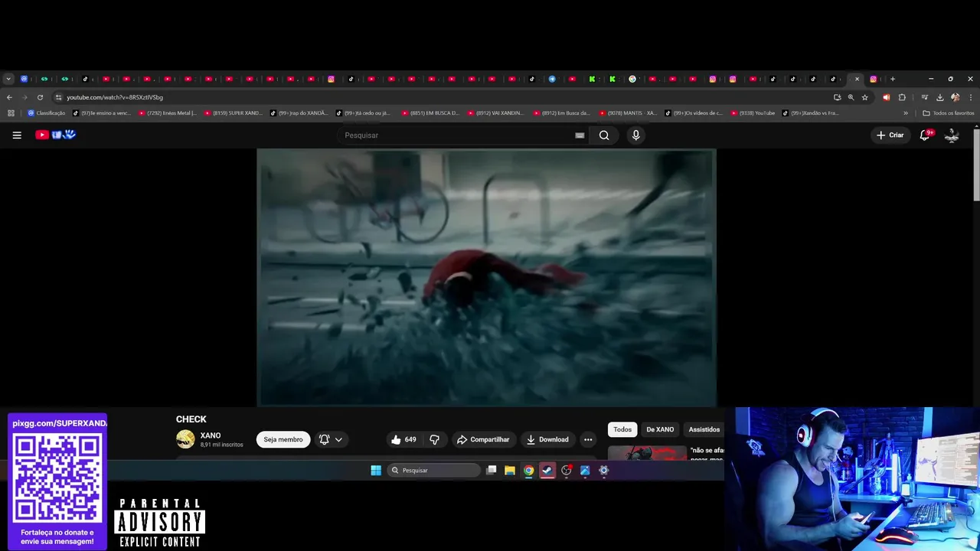
Task: Open the Chrome zoom magnifier icon
Action: (851, 97)
